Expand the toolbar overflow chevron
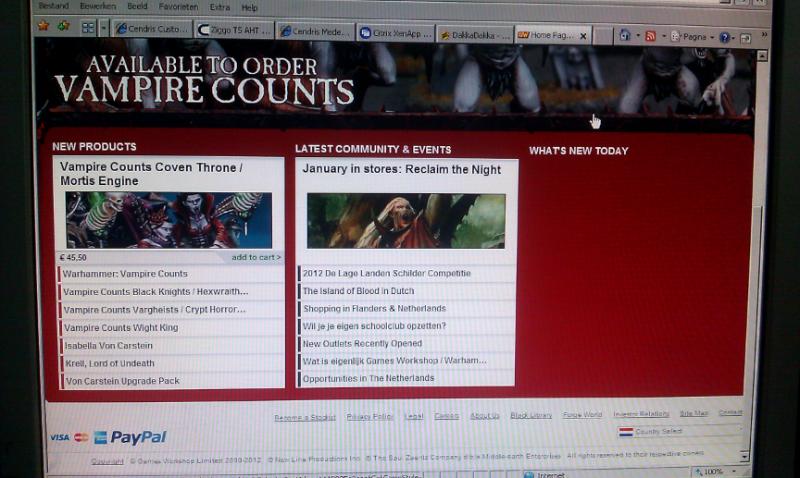 tap(764, 35)
